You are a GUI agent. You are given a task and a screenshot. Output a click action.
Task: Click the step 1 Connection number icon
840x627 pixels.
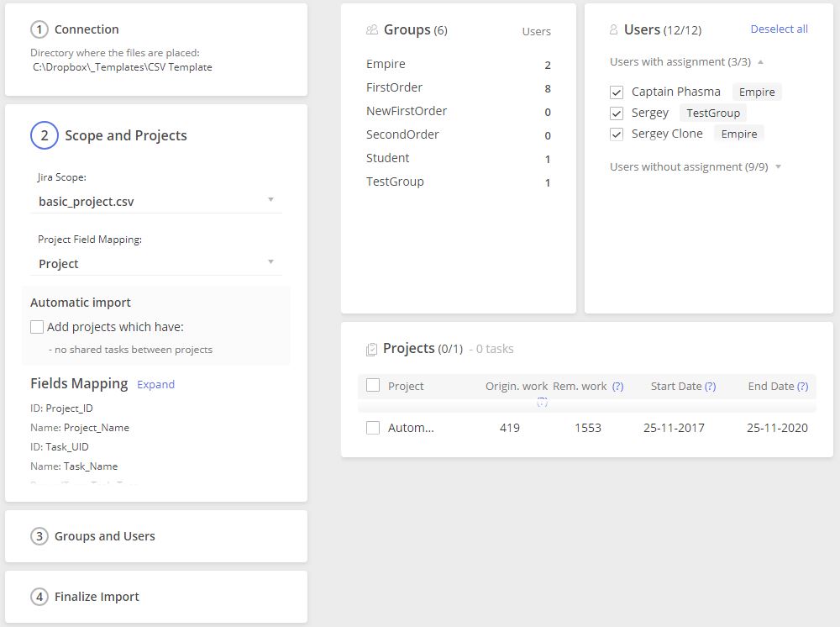click(39, 29)
